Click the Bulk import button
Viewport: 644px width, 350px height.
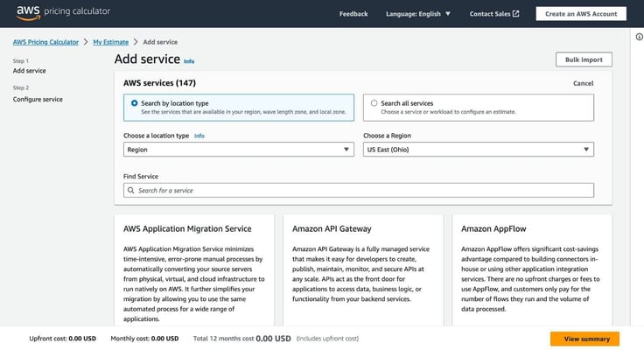[584, 59]
